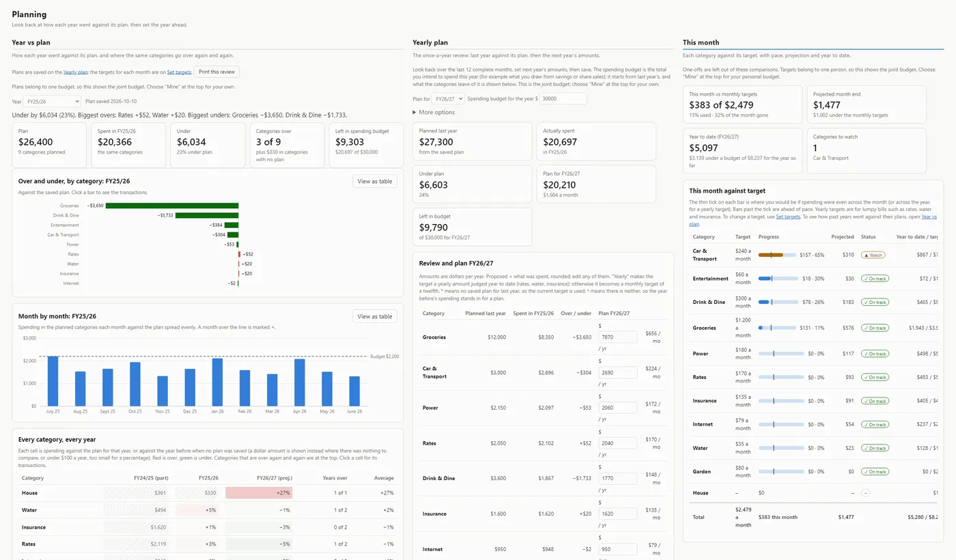The width and height of the screenshot is (956, 560).
Task: Edit the Rates plan FY26/27 amount field
Action: (618, 443)
